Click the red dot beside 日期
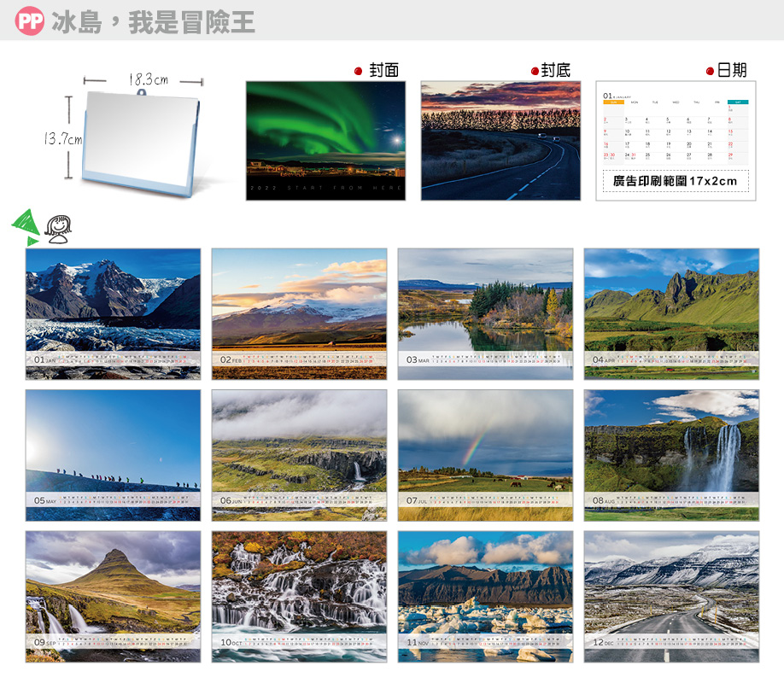784x683 pixels. pyautogui.click(x=710, y=71)
